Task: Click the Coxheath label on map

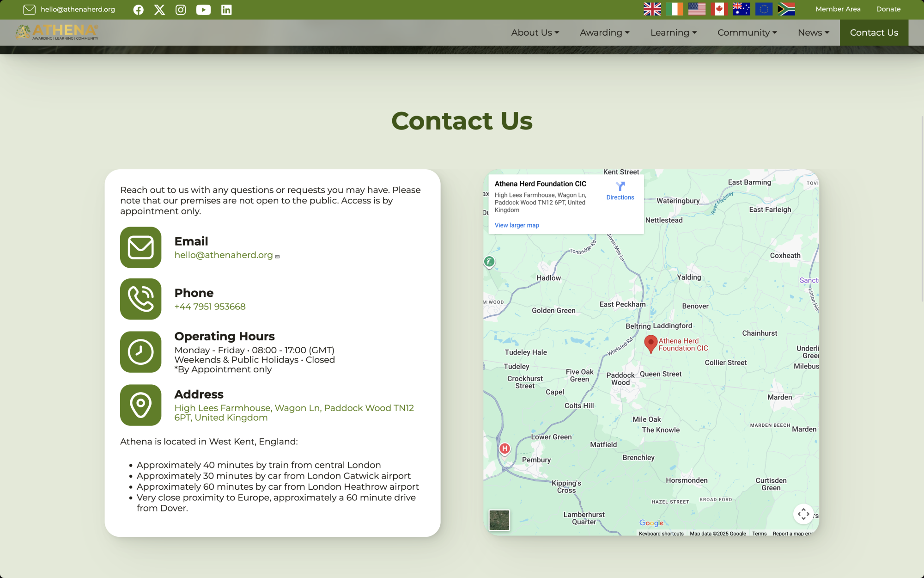Action: [785, 256]
